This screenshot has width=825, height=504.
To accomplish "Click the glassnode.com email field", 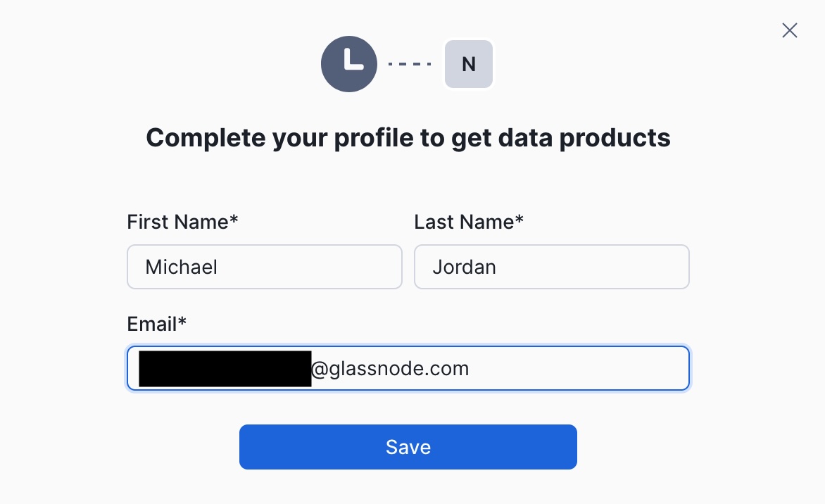I will click(x=408, y=367).
